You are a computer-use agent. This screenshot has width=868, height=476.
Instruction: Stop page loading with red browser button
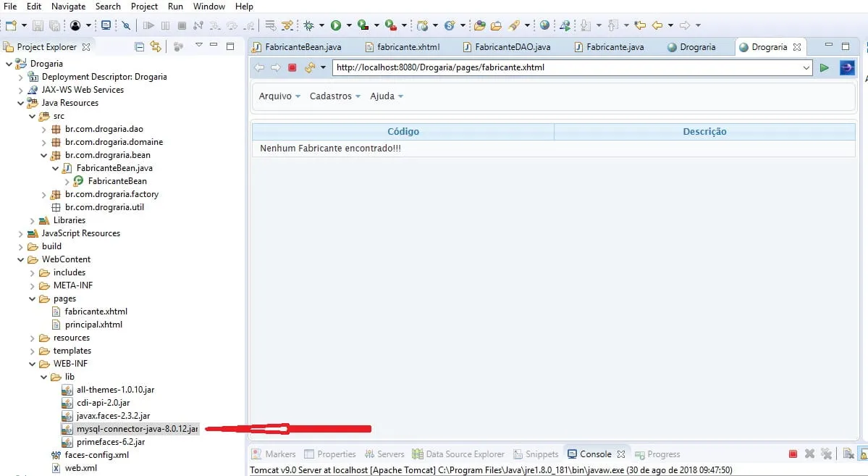point(292,67)
